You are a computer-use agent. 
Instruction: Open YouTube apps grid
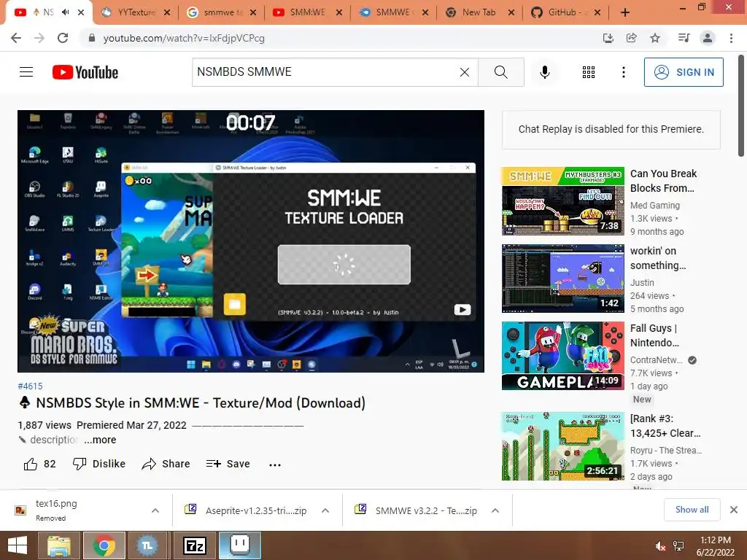point(589,72)
